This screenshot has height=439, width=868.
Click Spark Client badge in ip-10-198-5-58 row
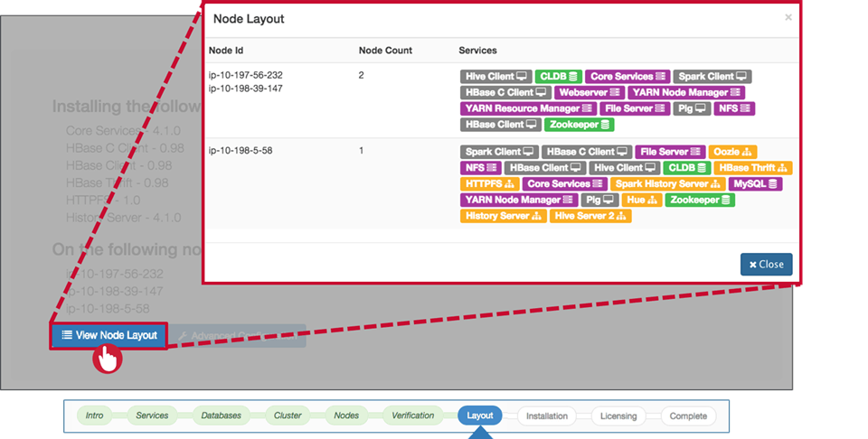point(499,152)
